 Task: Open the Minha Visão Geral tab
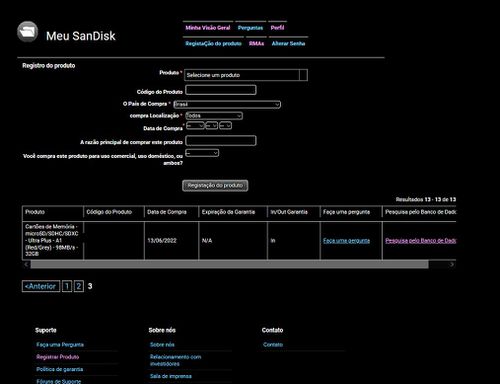tap(208, 28)
